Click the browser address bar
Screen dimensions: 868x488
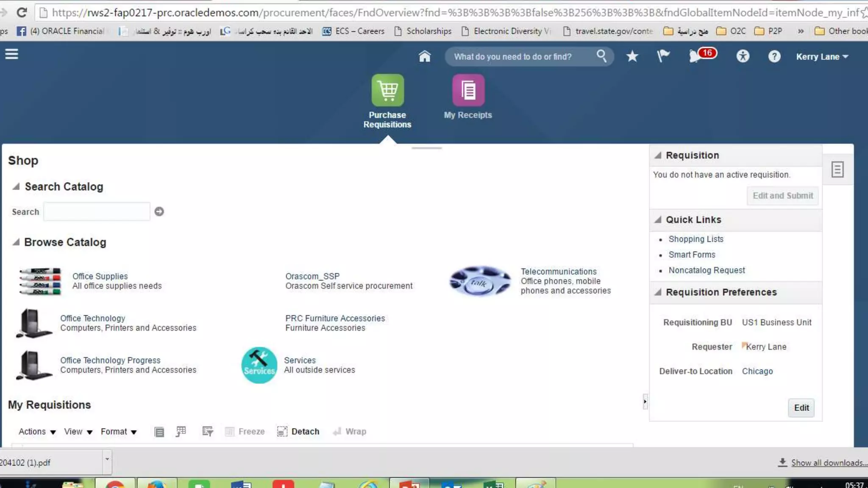[451, 12]
